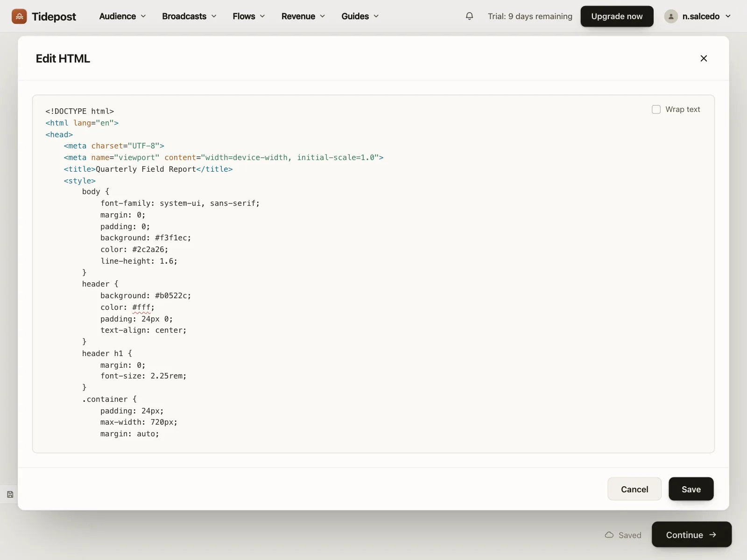Click the 'header h1 {' selector line
The width and height of the screenshot is (747, 560).
[107, 353]
